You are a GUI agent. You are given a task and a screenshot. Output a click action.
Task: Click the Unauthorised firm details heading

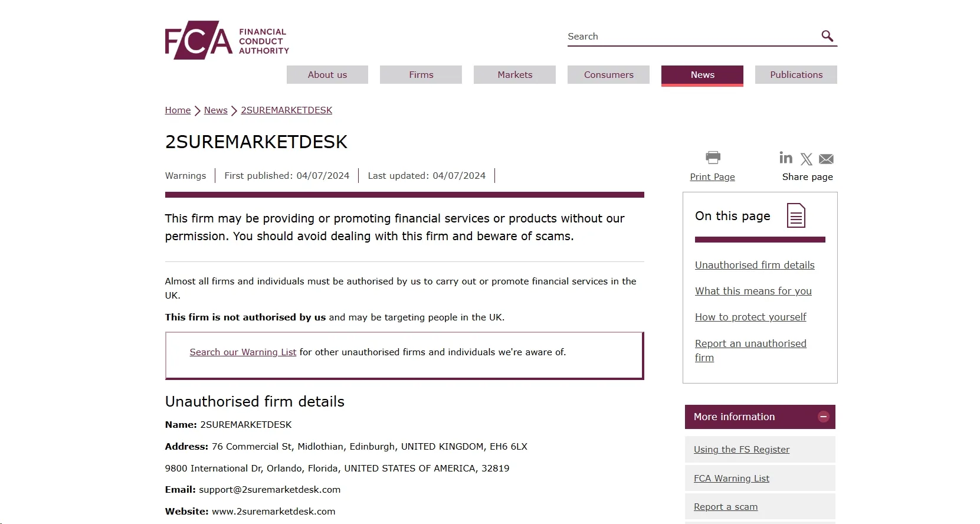(x=255, y=402)
